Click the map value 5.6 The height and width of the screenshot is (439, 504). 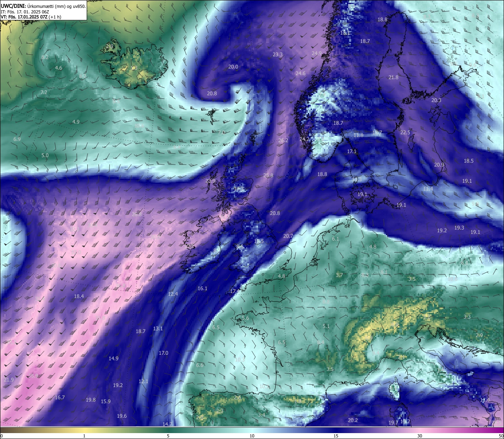[x=245, y=318]
